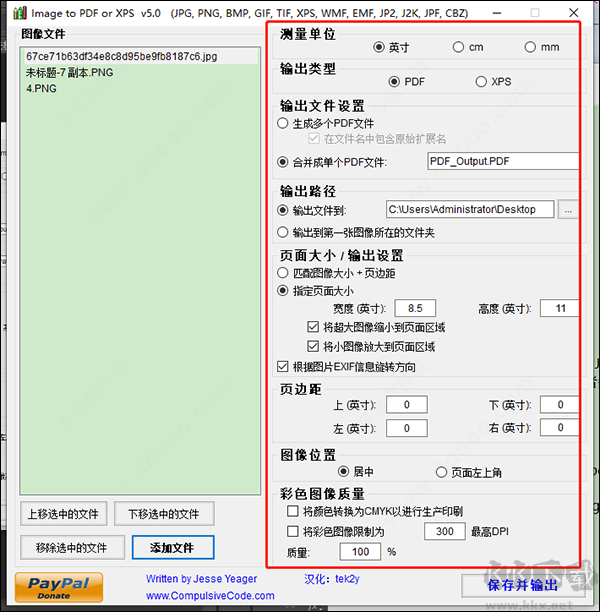Image resolution: width=600 pixels, height=612 pixels.
Task: Select 生成多个PDF文件 option
Action: point(283,123)
